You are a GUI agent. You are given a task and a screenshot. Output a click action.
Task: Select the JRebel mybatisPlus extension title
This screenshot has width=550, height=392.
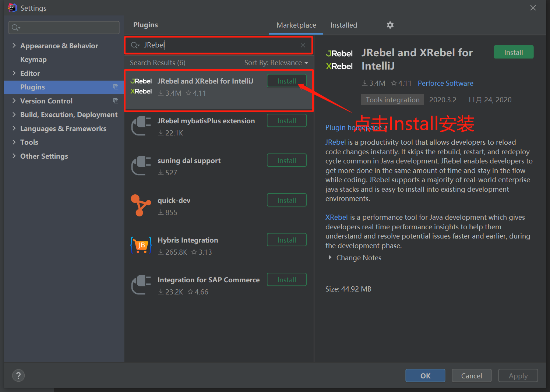[206, 121]
